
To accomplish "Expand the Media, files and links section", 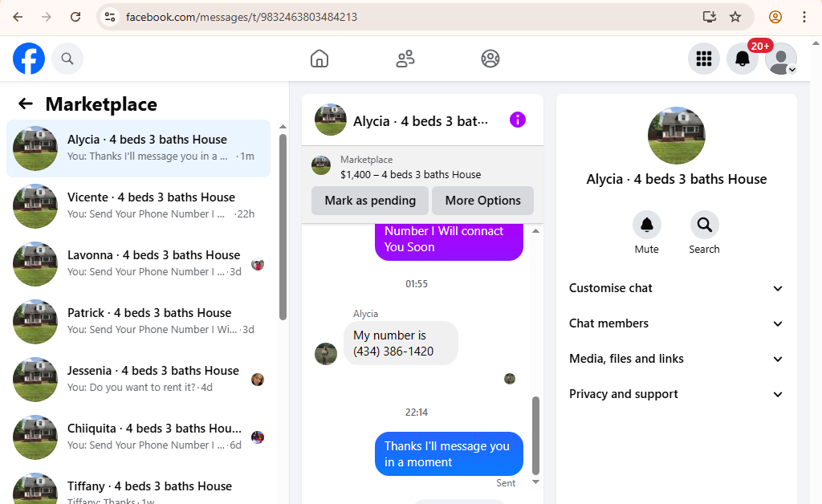I will pos(676,359).
